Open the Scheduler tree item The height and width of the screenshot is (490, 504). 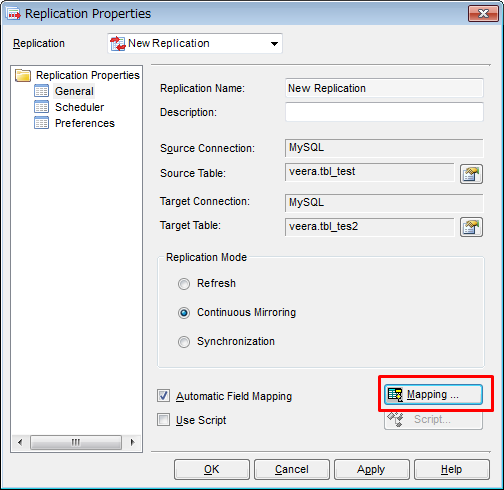[79, 107]
